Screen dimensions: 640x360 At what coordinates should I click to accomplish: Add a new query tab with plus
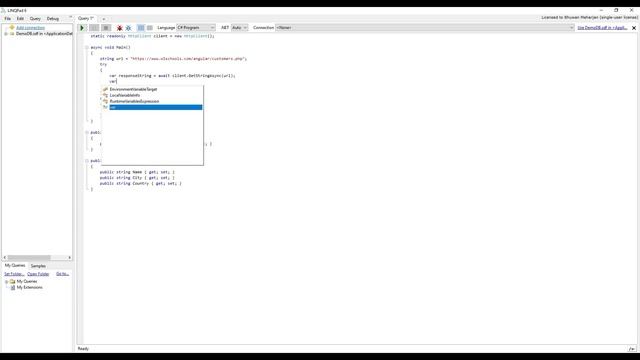[x=104, y=19]
